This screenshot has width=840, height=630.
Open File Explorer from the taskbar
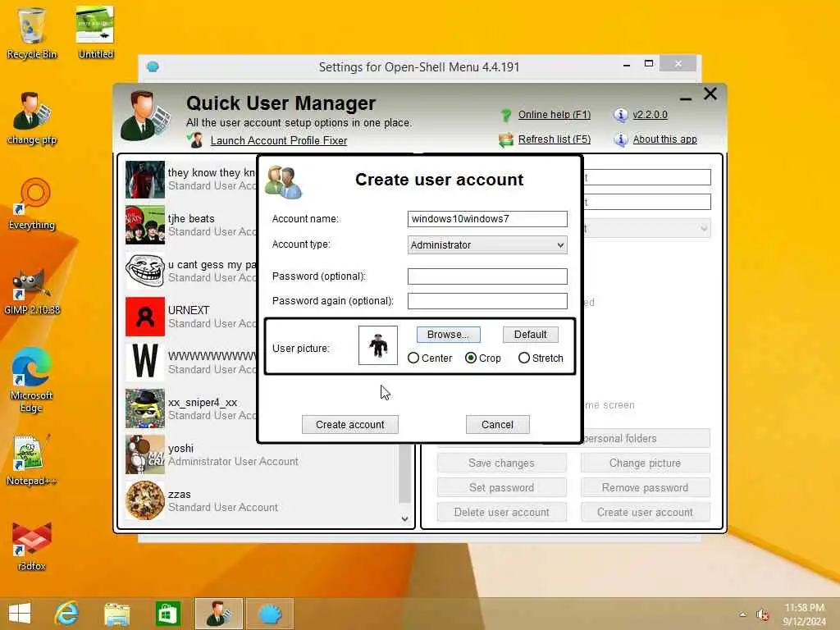116,614
